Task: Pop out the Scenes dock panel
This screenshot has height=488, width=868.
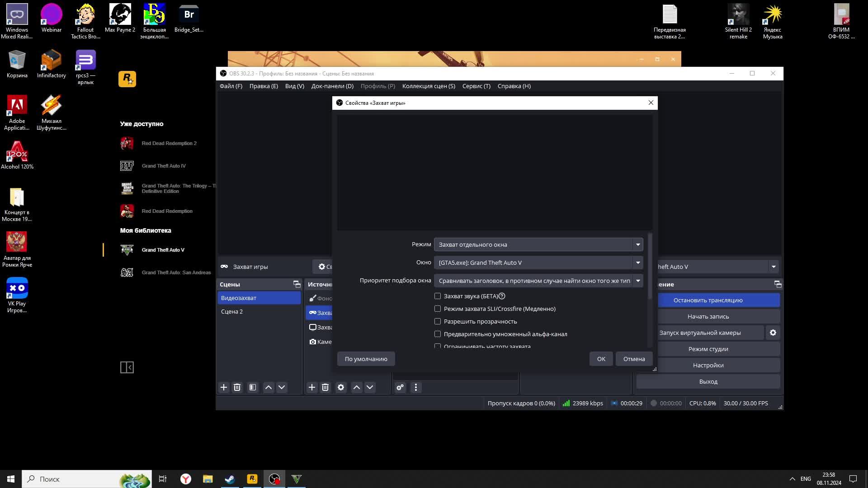Action: coord(297,284)
